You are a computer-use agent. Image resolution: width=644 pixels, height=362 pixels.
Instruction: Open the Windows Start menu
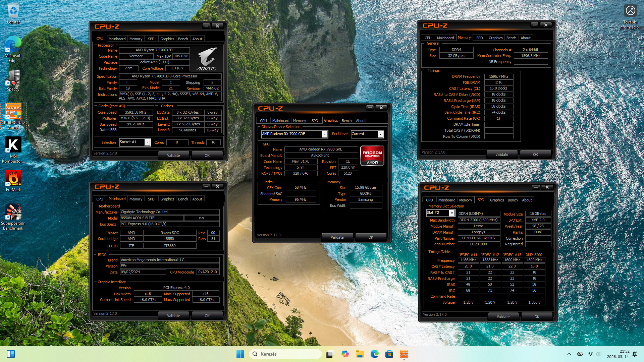[240, 354]
